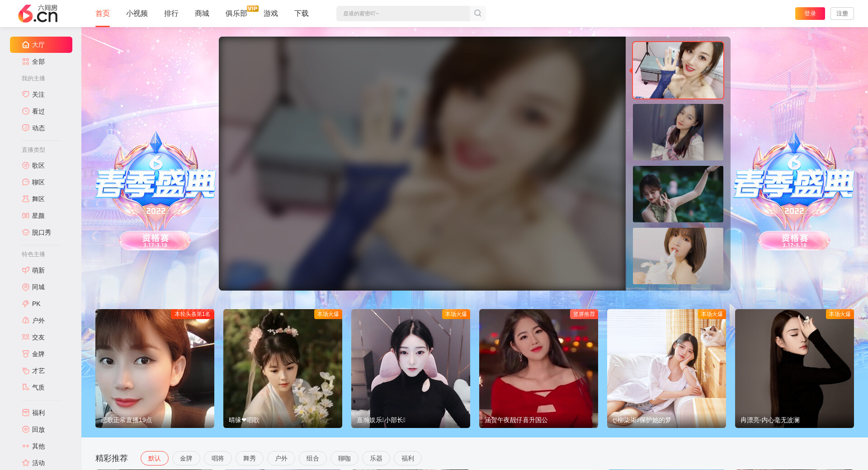
Task: Open the 涵贺午夜靓仔喜升国公 stream card
Action: pos(538,368)
